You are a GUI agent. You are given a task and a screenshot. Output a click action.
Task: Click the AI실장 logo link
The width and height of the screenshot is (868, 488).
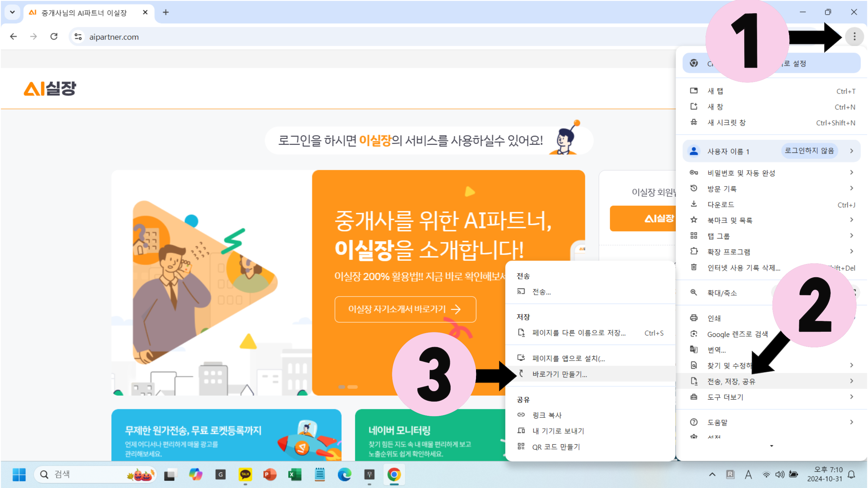point(50,88)
